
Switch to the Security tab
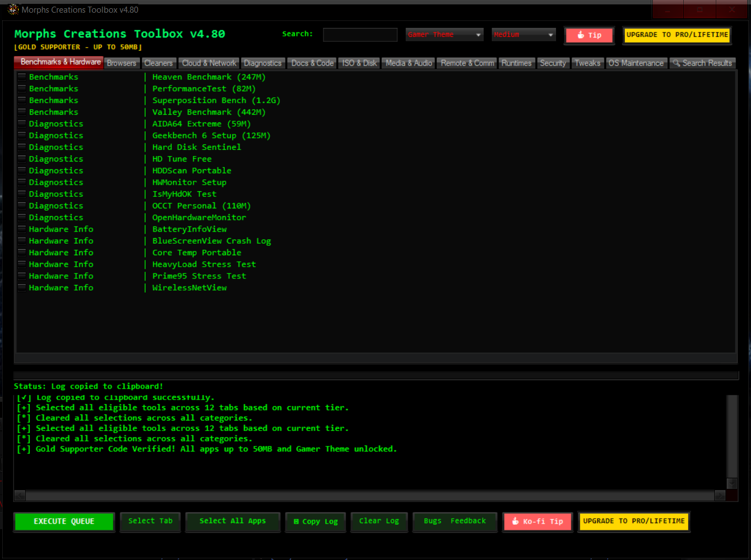tap(553, 63)
